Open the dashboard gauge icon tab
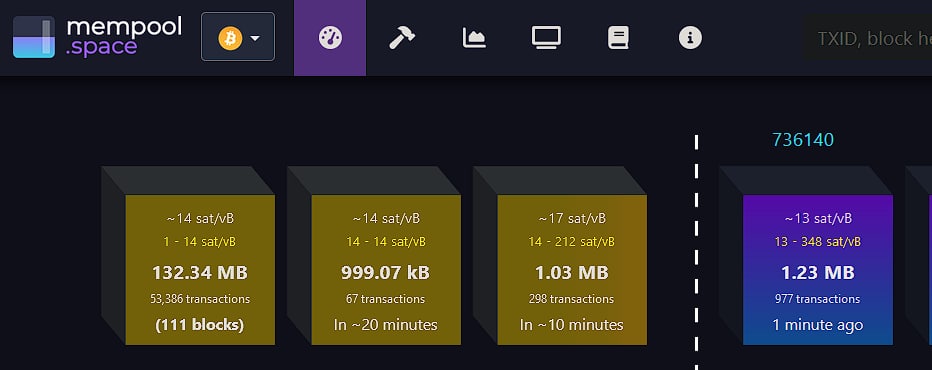This screenshot has height=370, width=932. click(330, 38)
